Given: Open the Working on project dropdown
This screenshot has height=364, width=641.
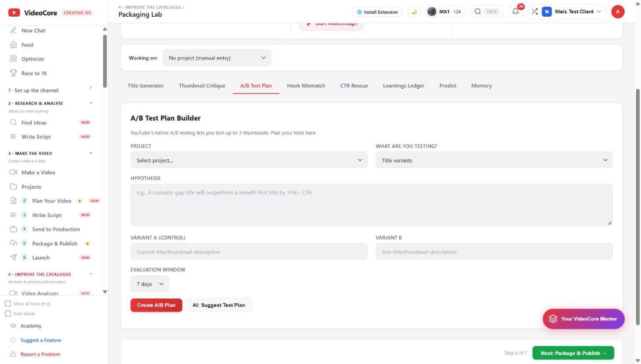Looking at the screenshot, I should click(217, 58).
